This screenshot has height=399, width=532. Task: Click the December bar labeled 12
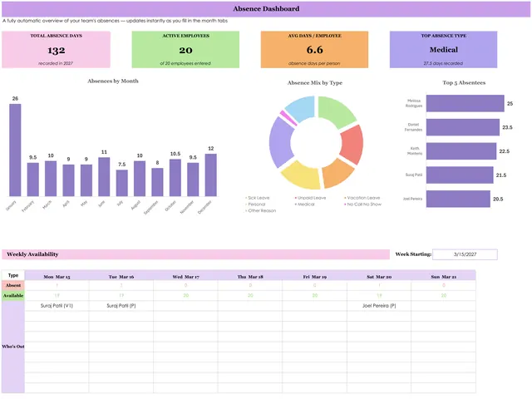coord(210,175)
